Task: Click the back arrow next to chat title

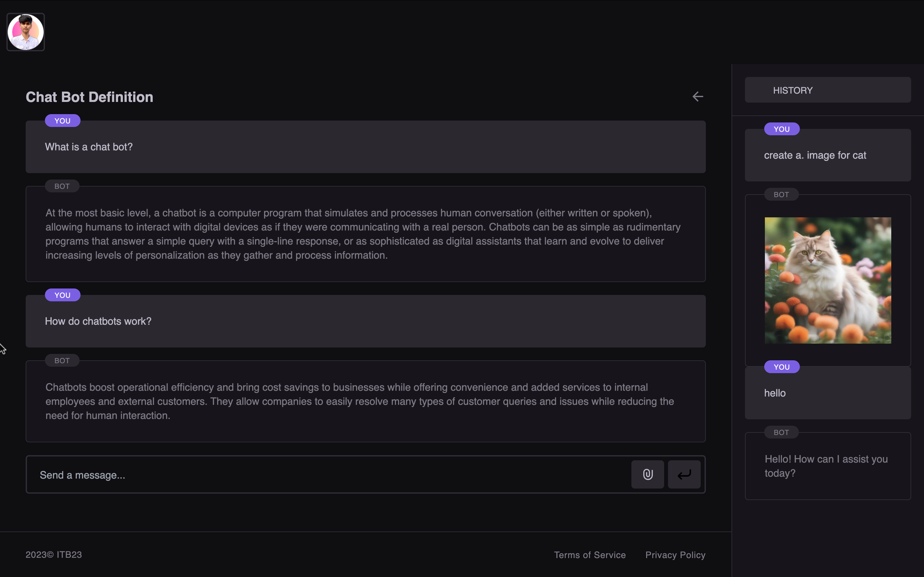Action: click(x=697, y=96)
